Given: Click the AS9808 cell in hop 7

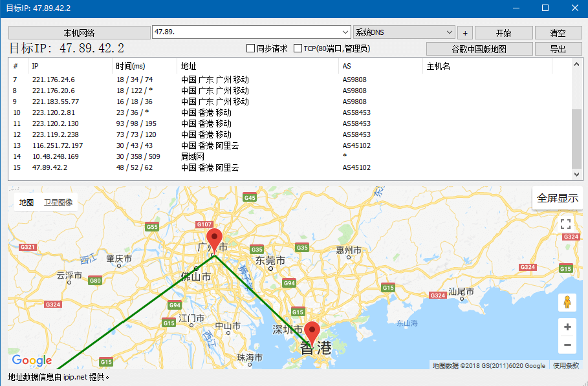Looking at the screenshot, I should 354,80.
